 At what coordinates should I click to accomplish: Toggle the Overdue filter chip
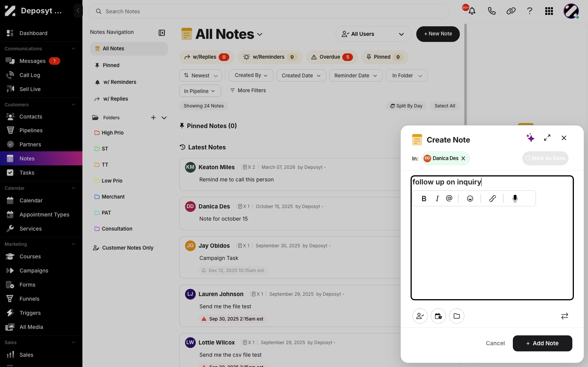(332, 57)
